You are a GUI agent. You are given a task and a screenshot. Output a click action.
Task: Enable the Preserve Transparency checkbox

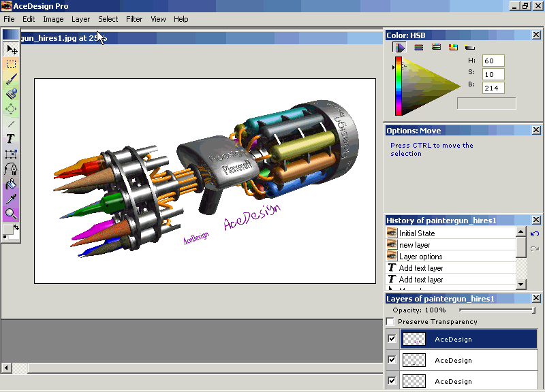390,321
